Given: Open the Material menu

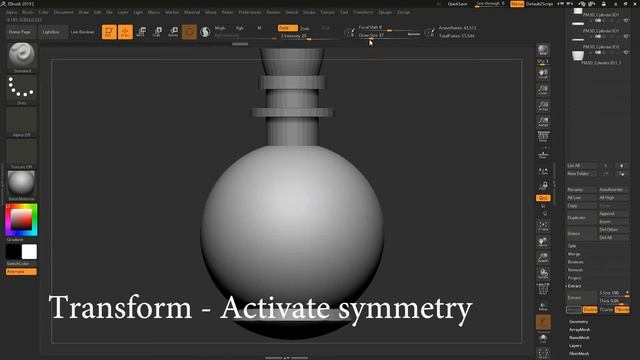Looking at the screenshot, I should (192, 12).
